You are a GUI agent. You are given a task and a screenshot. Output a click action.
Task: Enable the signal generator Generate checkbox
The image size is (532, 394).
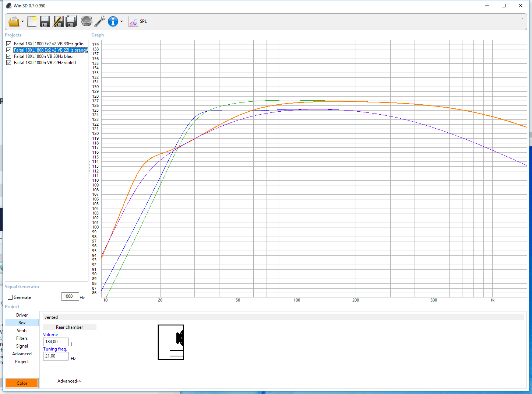coord(10,297)
